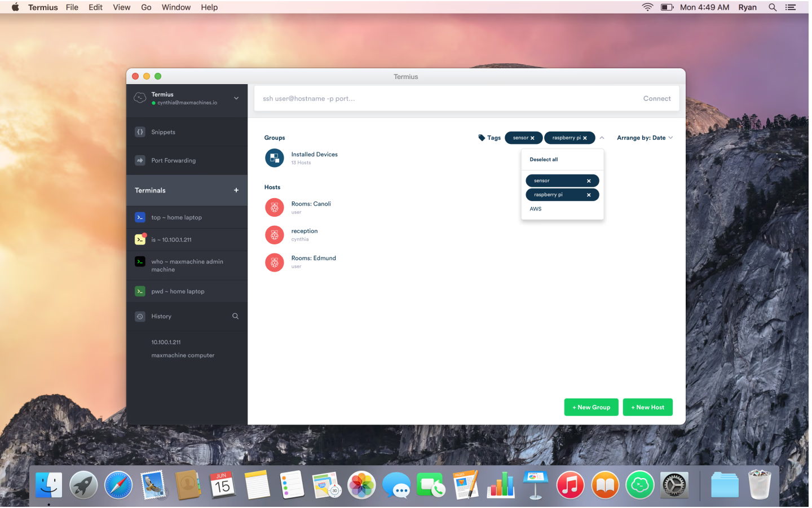Select the AWS tag in dropdown

pyautogui.click(x=536, y=209)
